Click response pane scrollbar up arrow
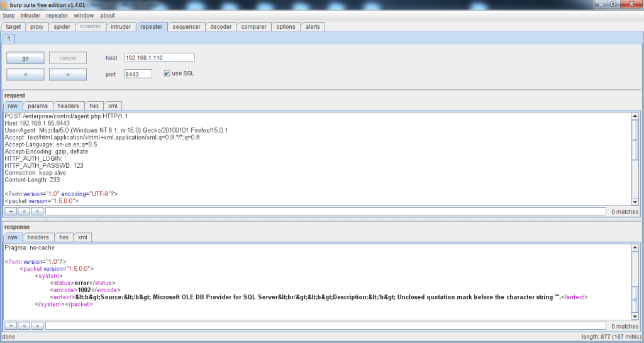 point(635,248)
